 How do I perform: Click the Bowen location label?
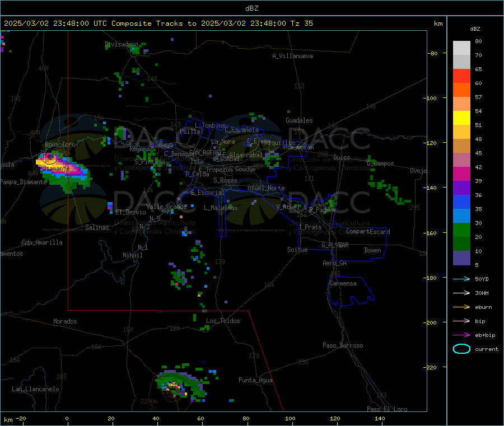tap(372, 250)
